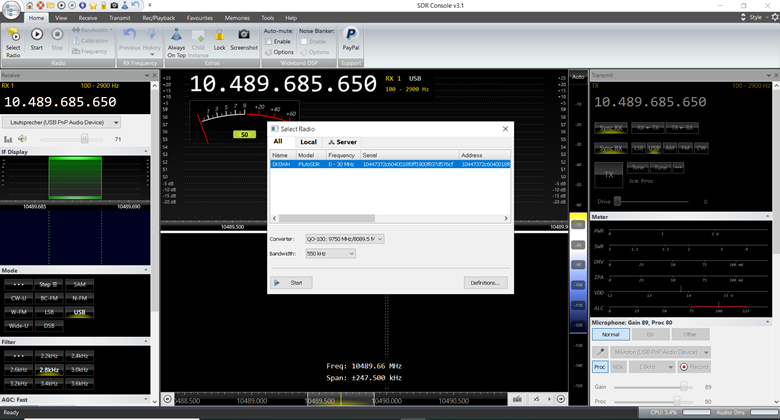The width and height of the screenshot is (780, 420).
Task: Take a Screenshot via ribbon camera icon
Action: (x=244, y=34)
